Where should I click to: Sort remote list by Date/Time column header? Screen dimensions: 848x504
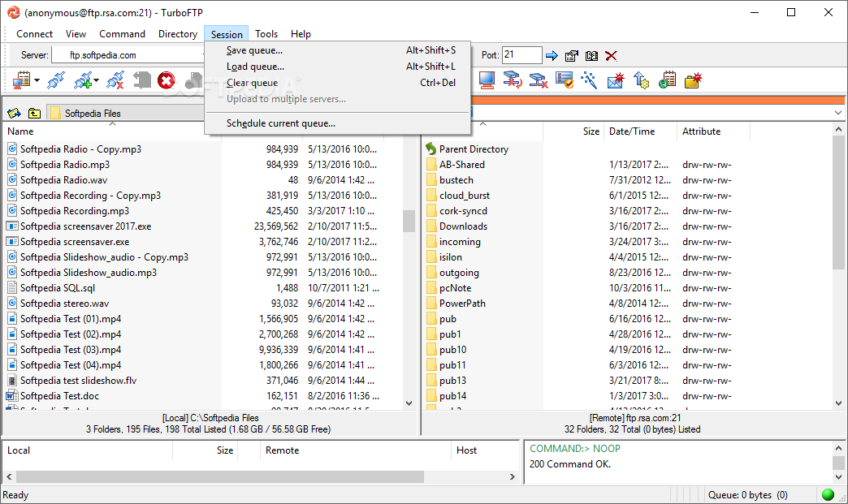(x=640, y=131)
